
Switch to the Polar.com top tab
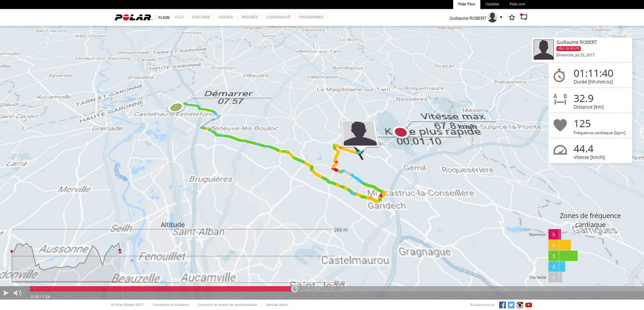tap(517, 4)
